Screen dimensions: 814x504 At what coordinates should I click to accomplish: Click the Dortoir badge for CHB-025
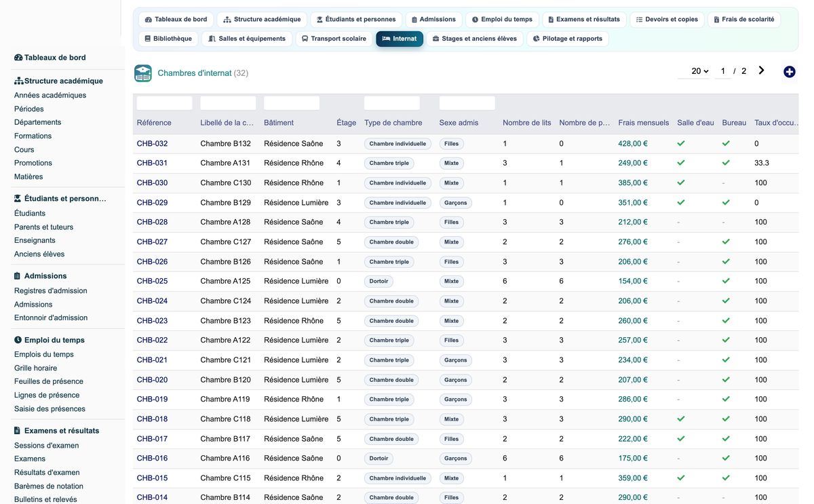point(379,282)
